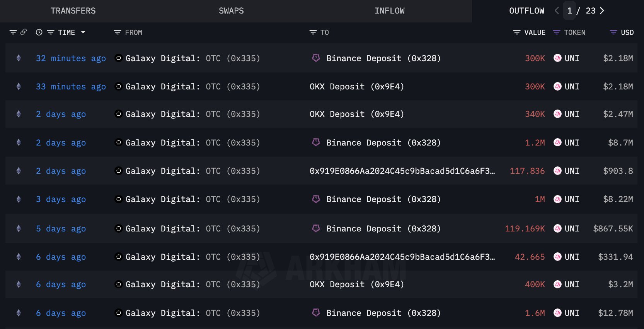Click the filter icon left of the link icon
Viewport: 644px width, 329px height.
point(13,33)
